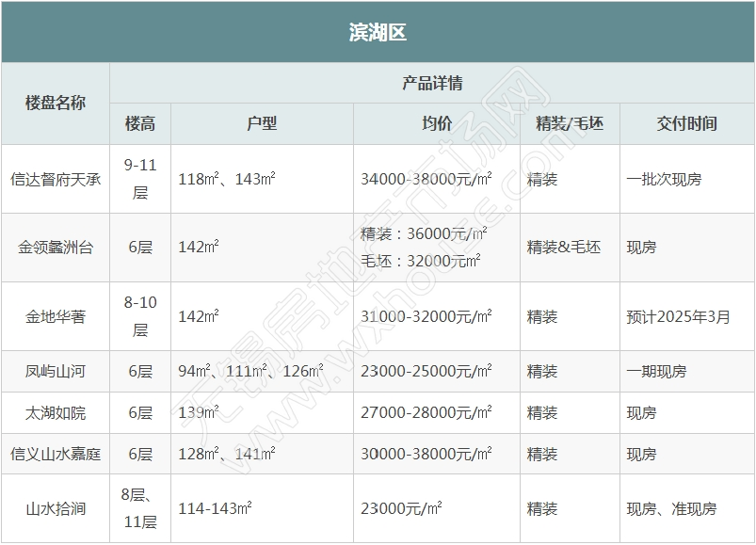
Task: Click the 金领蠡洲台 project name
Action: [56, 248]
